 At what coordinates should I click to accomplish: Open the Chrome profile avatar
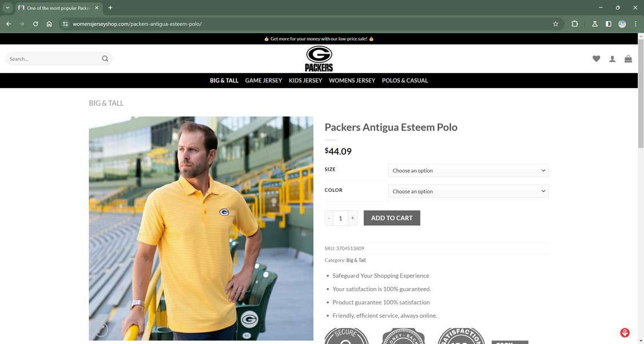[x=622, y=24]
